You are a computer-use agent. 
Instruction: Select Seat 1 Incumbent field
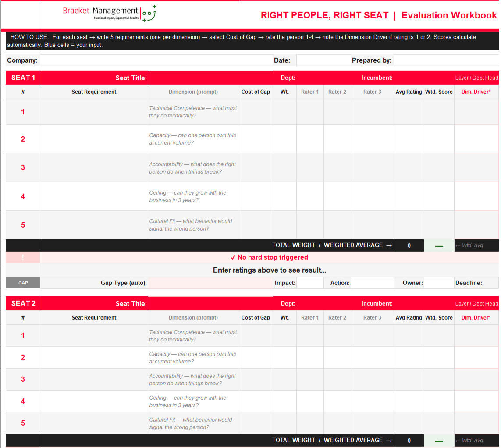pos(377,78)
